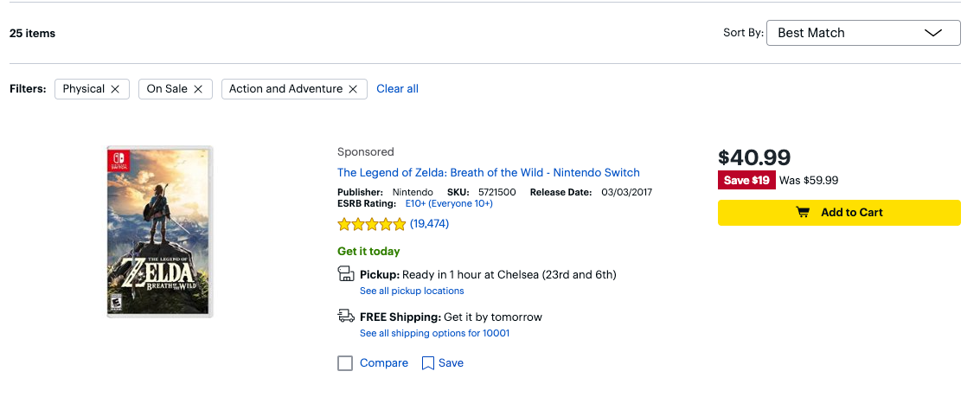980x397 pixels.
Task: Open the Sort By Best Match dropdown
Action: 863,33
